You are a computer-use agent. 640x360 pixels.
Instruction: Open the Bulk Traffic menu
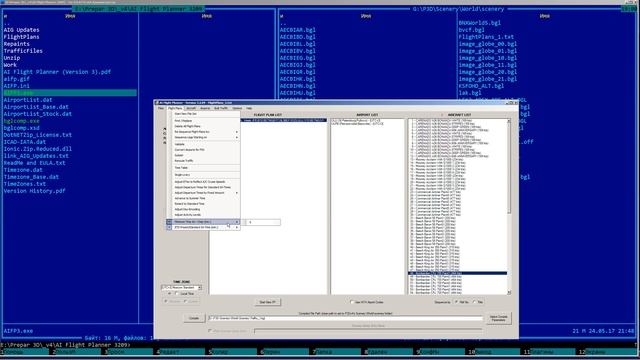coord(221,108)
